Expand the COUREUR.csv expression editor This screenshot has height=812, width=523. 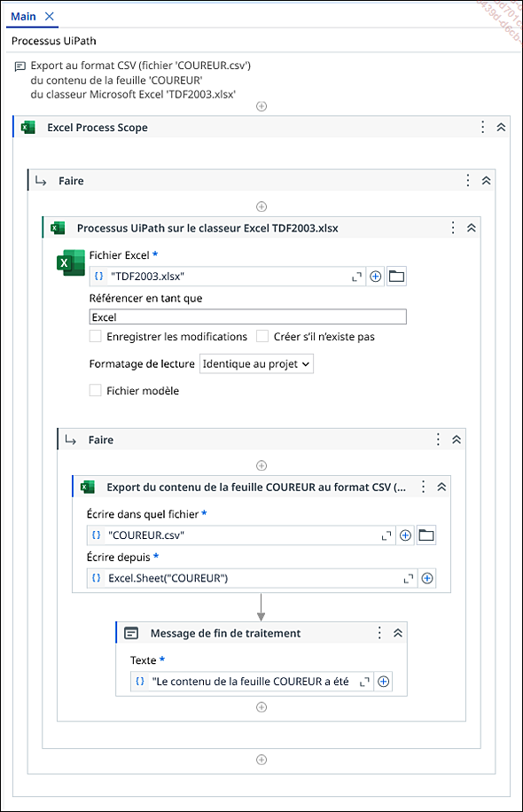click(x=386, y=535)
